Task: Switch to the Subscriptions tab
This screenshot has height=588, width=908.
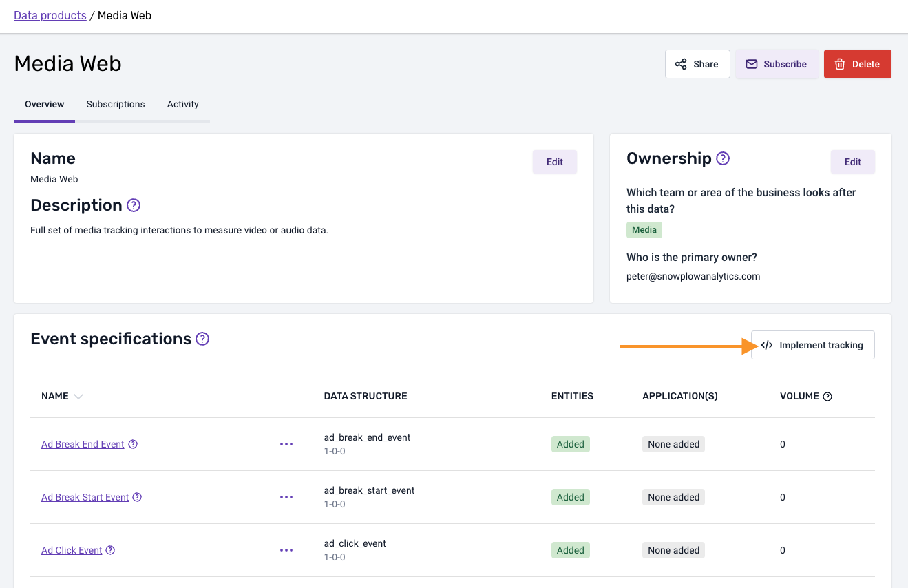Action: [116, 105]
